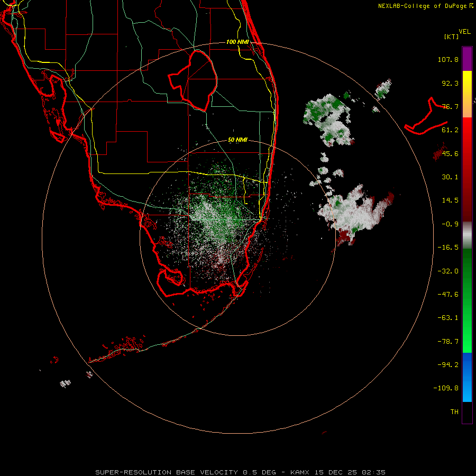Select the -32.0 legend value
The image size is (476, 476).
coord(448,271)
